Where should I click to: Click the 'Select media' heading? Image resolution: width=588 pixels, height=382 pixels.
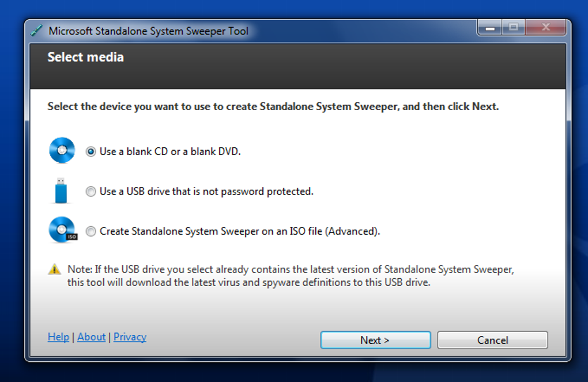(x=85, y=57)
